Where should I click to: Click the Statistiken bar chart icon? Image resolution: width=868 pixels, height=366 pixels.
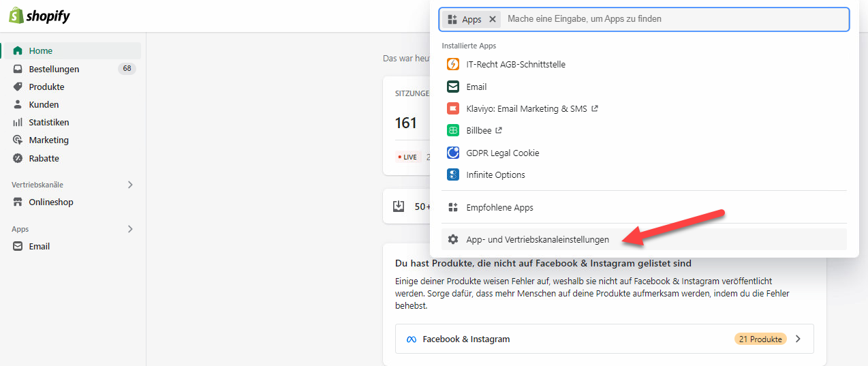[18, 122]
